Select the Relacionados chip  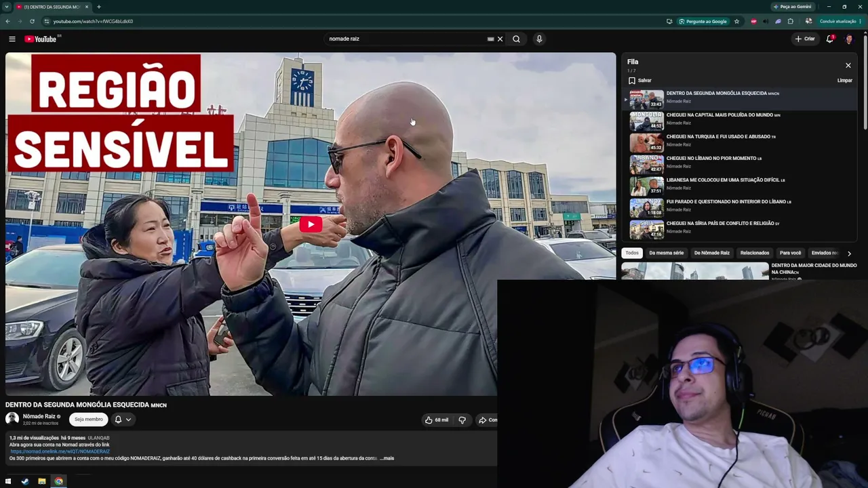tap(755, 253)
